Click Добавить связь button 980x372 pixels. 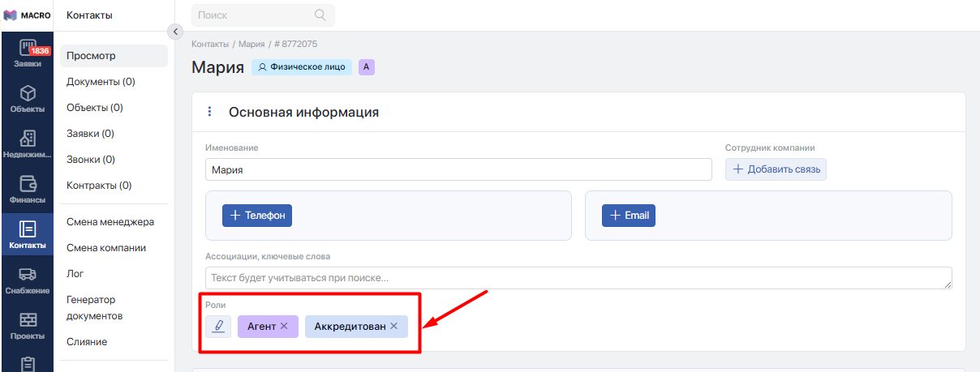[776, 169]
